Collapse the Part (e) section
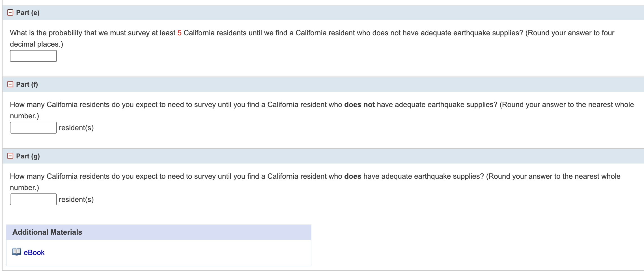The height and width of the screenshot is (279, 644). [10, 12]
